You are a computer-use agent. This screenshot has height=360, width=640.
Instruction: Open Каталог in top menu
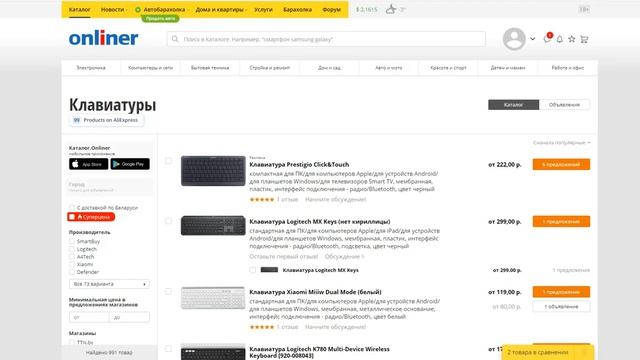[x=80, y=9]
